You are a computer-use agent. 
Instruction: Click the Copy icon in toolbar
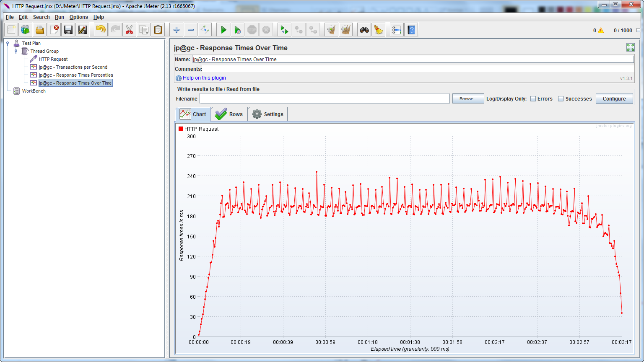tap(143, 30)
